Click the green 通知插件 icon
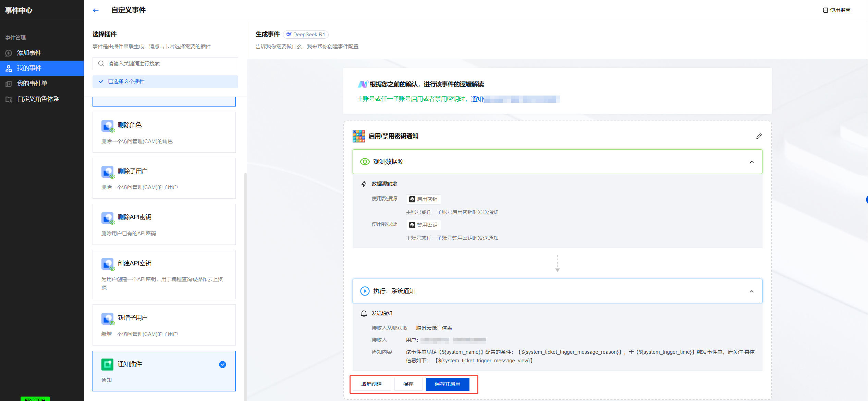Screen dimensions: 868x401 [x=107, y=364]
